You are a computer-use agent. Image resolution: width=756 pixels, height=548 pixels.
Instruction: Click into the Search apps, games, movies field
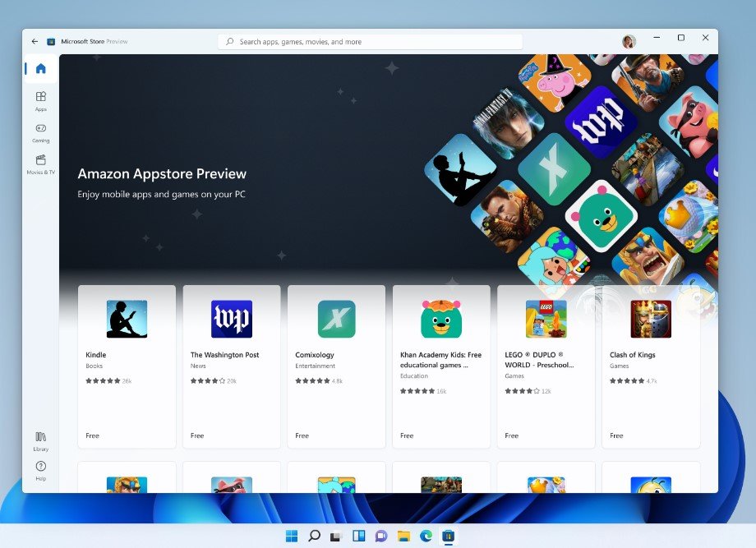pyautogui.click(x=371, y=42)
